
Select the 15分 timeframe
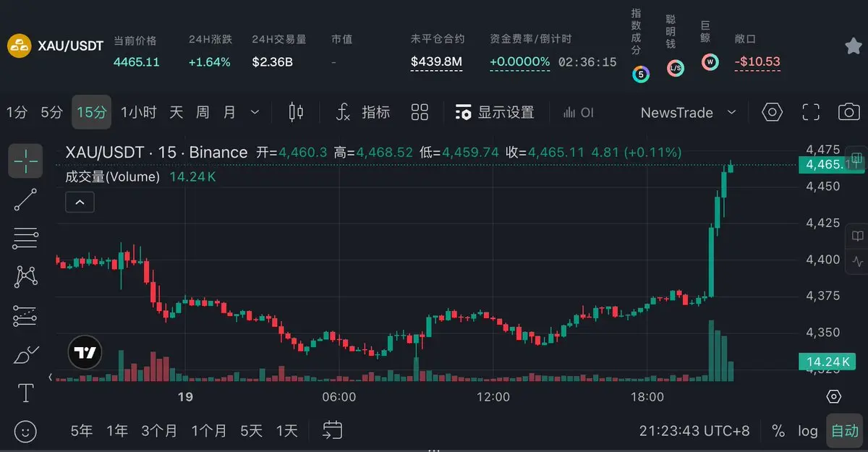pos(91,112)
